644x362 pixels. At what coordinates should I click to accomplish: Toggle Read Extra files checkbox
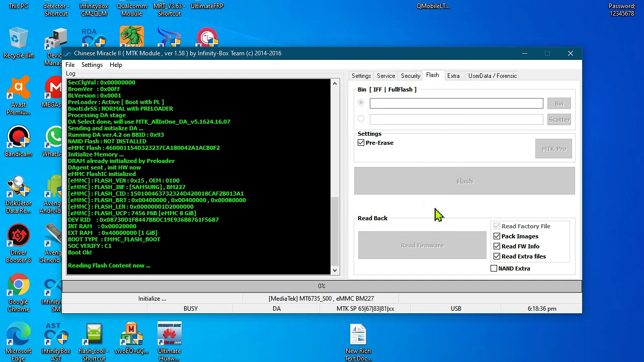(x=497, y=256)
